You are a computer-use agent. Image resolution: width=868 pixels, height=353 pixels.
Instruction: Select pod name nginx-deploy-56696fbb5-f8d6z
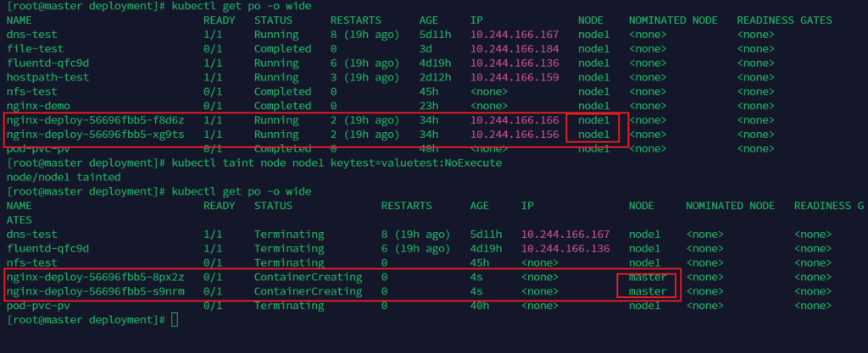(94, 120)
